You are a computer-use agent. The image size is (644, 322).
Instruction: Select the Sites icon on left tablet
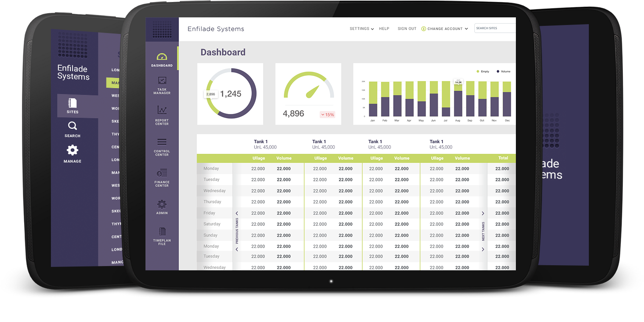[x=73, y=103]
